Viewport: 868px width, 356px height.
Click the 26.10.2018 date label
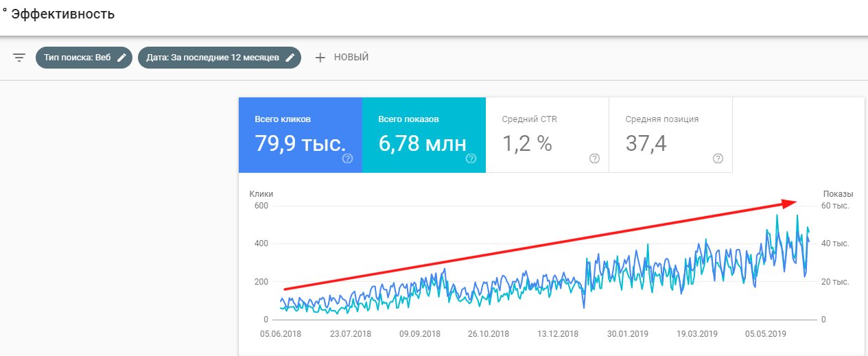(x=489, y=334)
